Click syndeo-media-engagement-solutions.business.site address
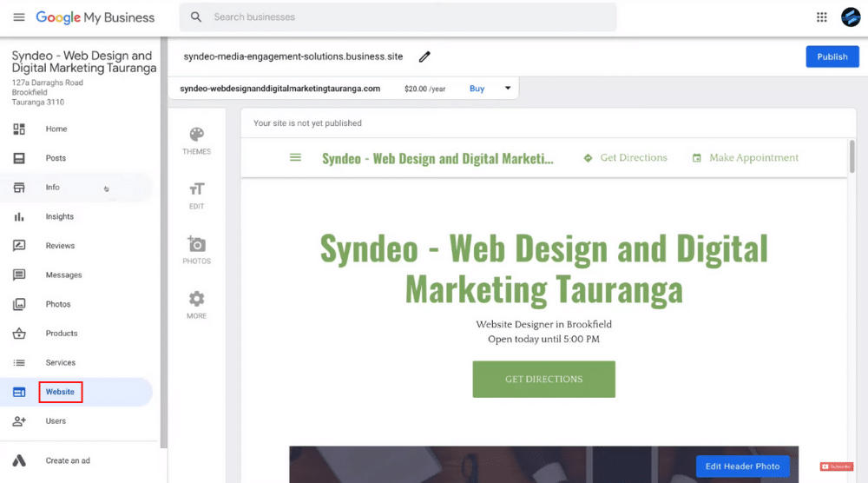This screenshot has width=868, height=483. click(x=293, y=56)
